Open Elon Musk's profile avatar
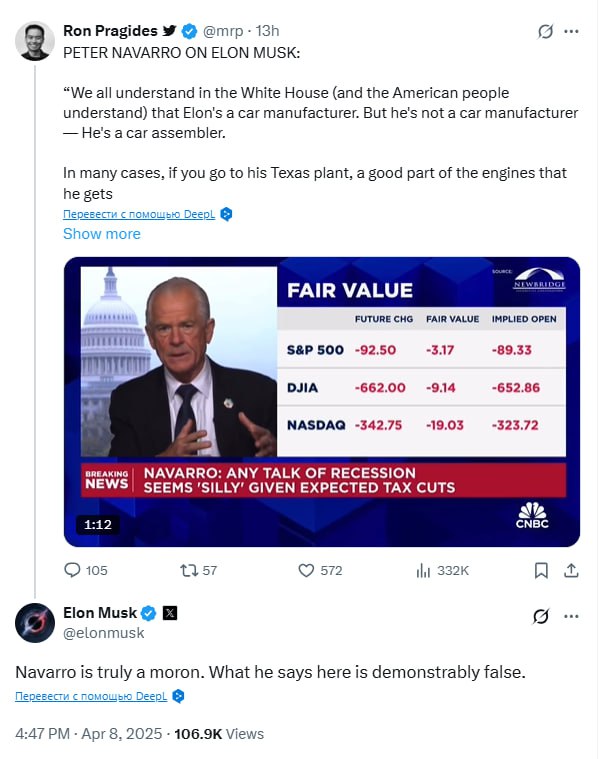The width and height of the screenshot is (607, 759). 35,622
